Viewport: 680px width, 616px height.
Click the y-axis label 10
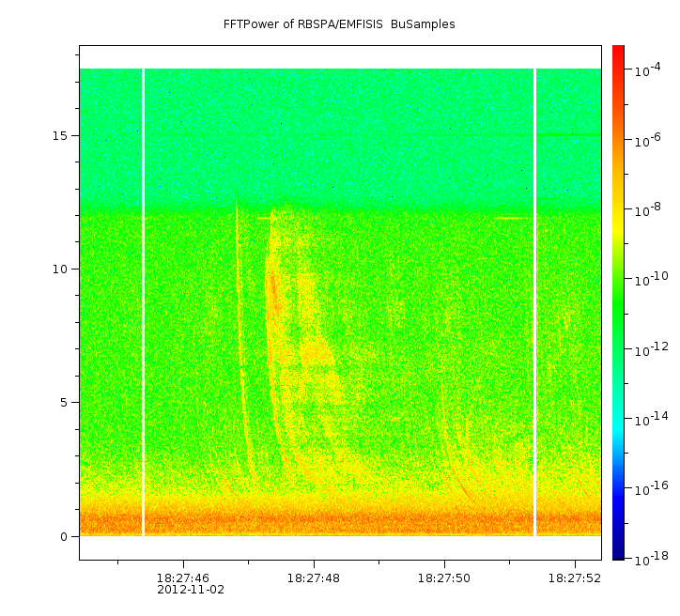[60, 269]
